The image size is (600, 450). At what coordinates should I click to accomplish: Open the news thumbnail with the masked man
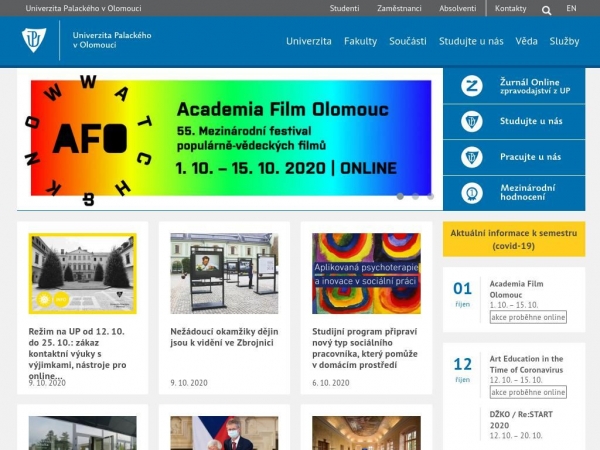pyautogui.click(x=224, y=433)
